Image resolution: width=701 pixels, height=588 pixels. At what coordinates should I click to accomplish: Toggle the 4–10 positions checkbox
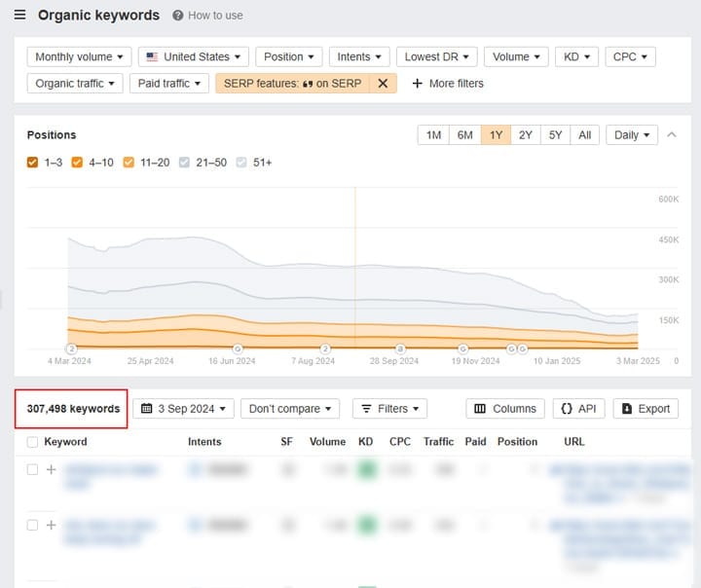click(77, 163)
